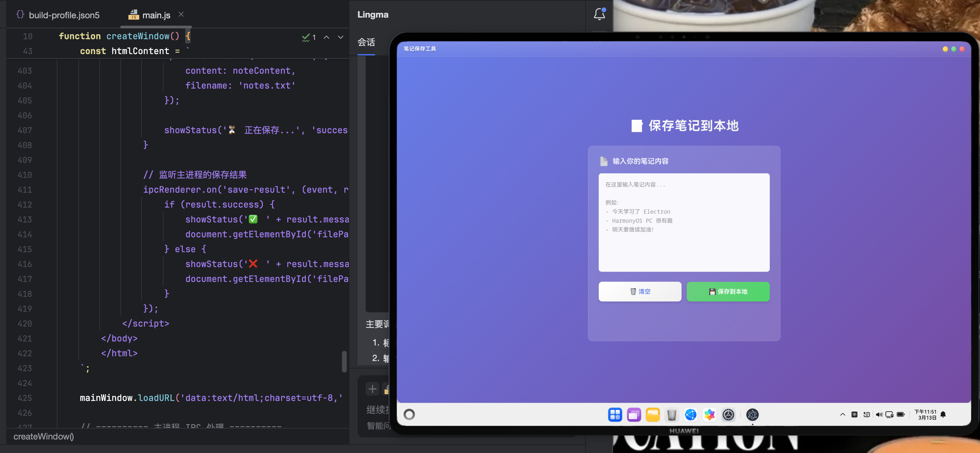Open the browser globe icon in the dock
The width and height of the screenshot is (980, 453).
click(690, 414)
